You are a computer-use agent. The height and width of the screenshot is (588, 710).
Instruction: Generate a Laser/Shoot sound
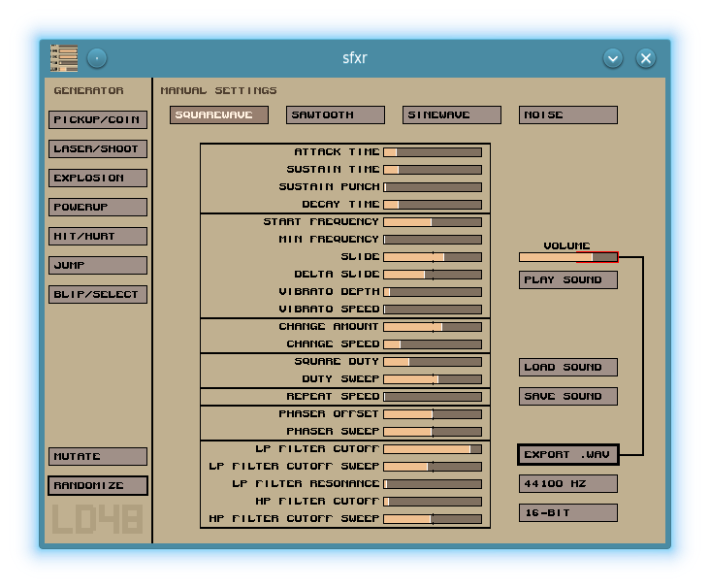pos(98,148)
